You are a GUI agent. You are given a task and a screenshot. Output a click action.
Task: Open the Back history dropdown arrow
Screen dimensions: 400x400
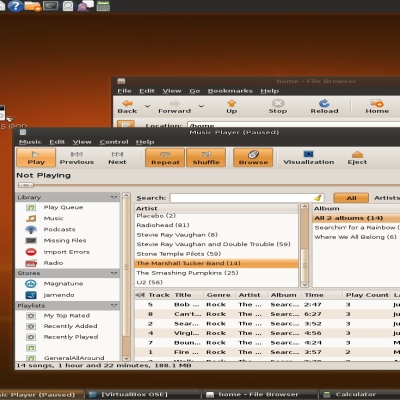(147, 106)
